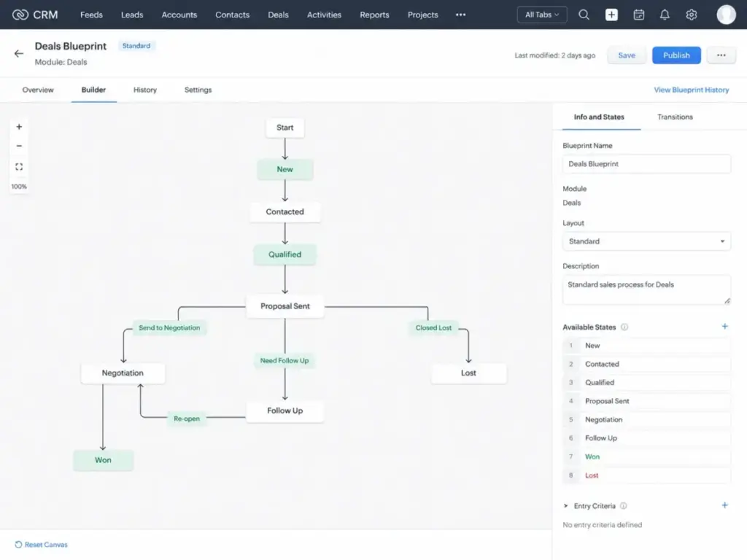The width and height of the screenshot is (747, 560).
Task: Select the Won state node on canvas
Action: (104, 460)
